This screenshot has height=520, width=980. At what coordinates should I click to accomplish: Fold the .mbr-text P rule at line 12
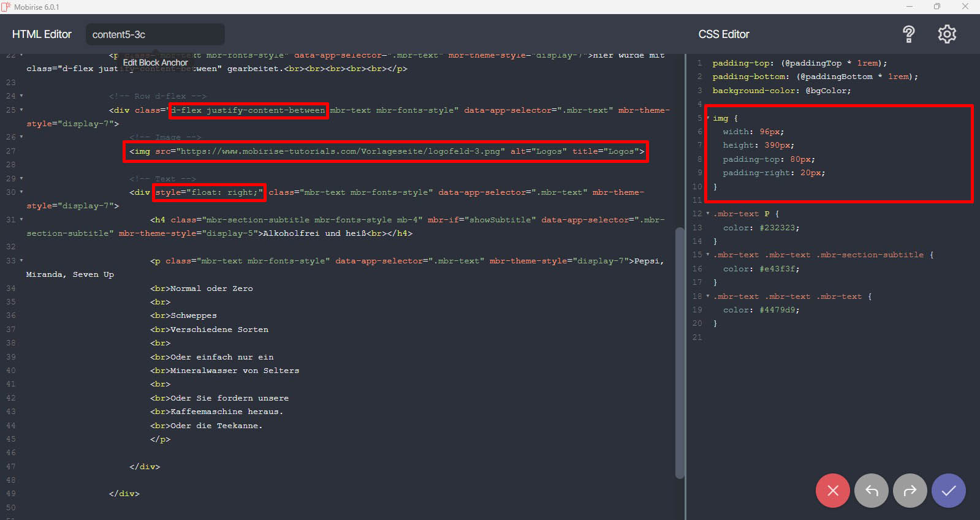pyautogui.click(x=708, y=214)
